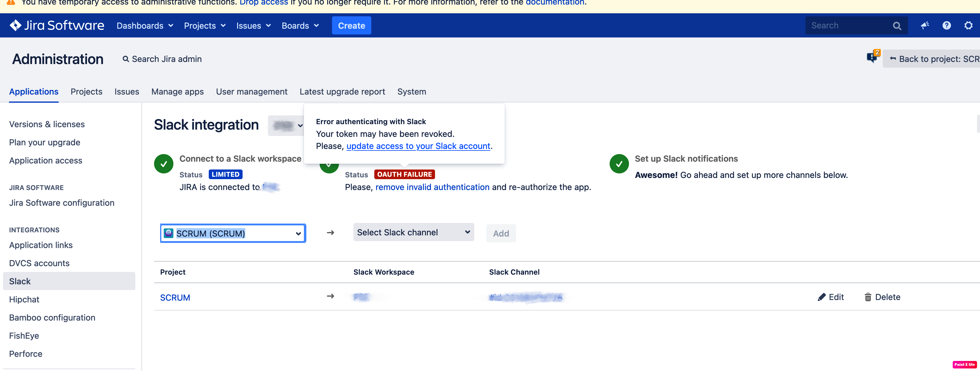Screen dimensions: 980x371
Task: Open the settings gear icon
Action: [x=968, y=25]
